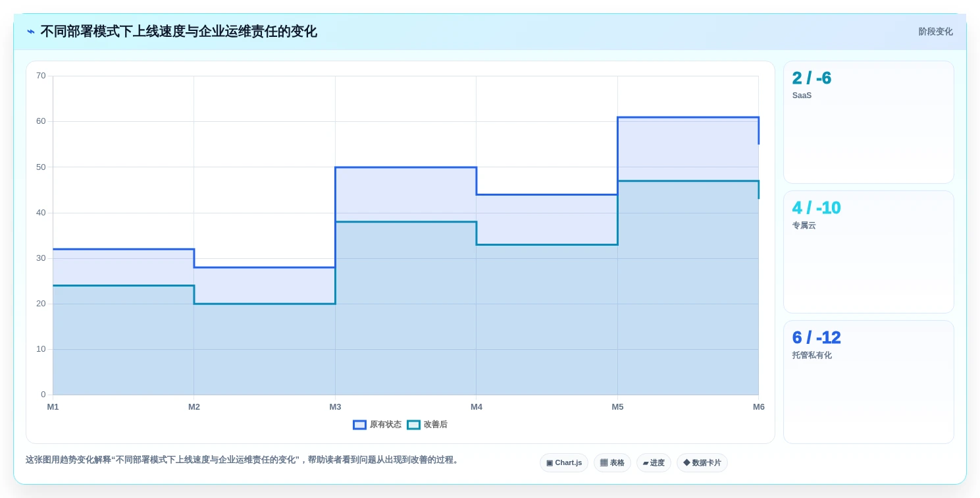Image resolution: width=980 pixels, height=498 pixels.
Task: Click the 阶段变化 label in the header
Action: click(x=935, y=32)
